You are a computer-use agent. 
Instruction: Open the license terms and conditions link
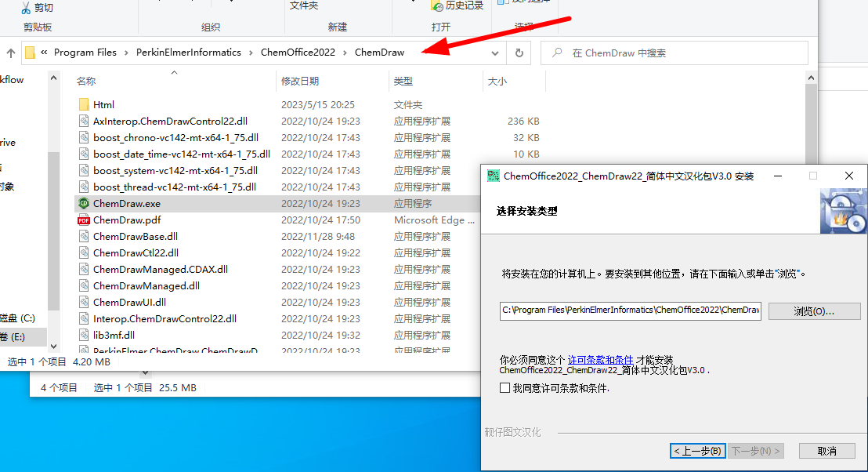(x=600, y=360)
